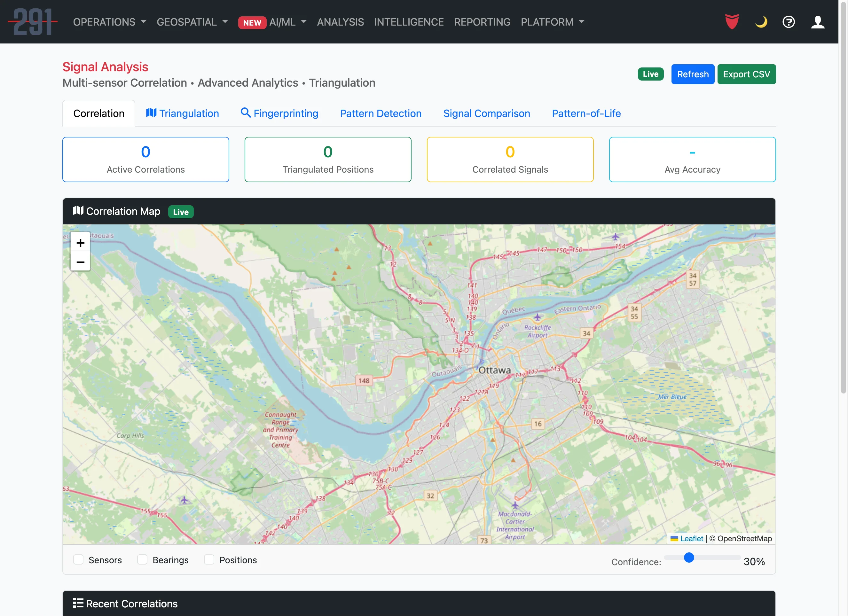This screenshot has height=616, width=848.
Task: Click the Confidence slider handle
Action: pyautogui.click(x=689, y=558)
